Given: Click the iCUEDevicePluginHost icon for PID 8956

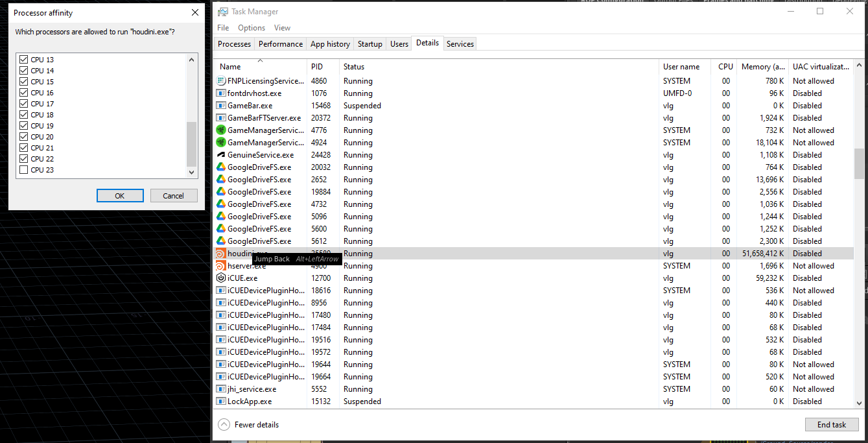Looking at the screenshot, I should (220, 303).
